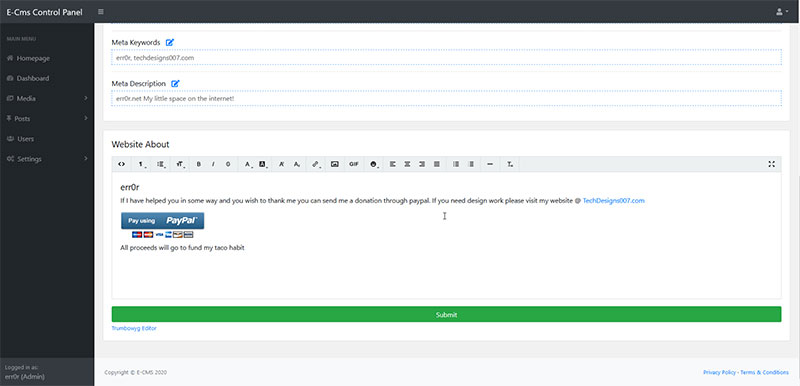Toggle sidebar with hamburger icon

[x=101, y=12]
